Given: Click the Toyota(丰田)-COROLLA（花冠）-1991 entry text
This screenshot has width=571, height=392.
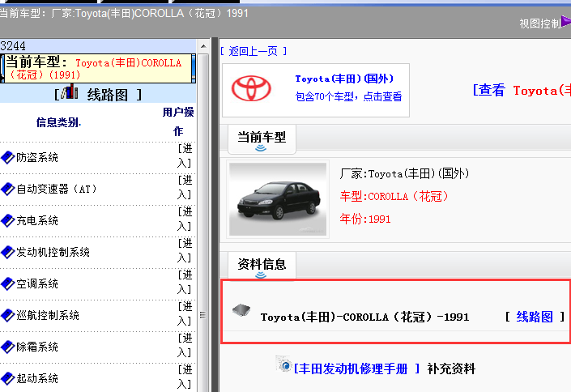Looking at the screenshot, I should pyautogui.click(x=365, y=317).
